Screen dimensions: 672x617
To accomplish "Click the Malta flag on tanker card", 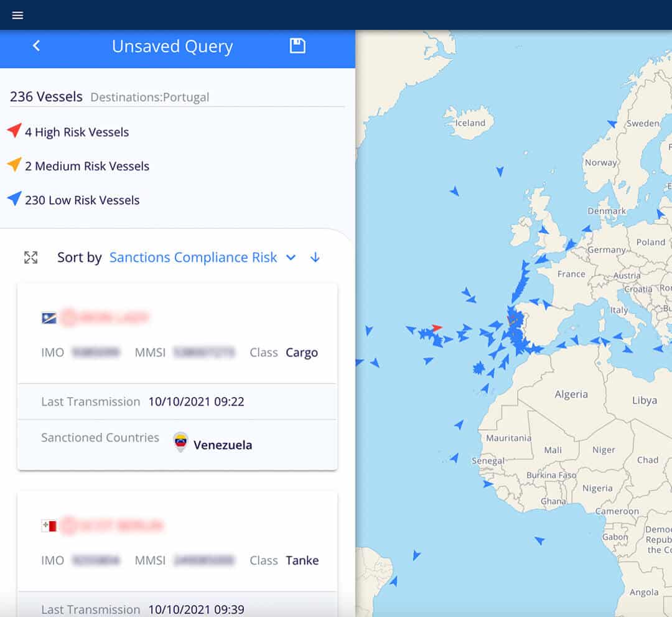I will pyautogui.click(x=49, y=526).
